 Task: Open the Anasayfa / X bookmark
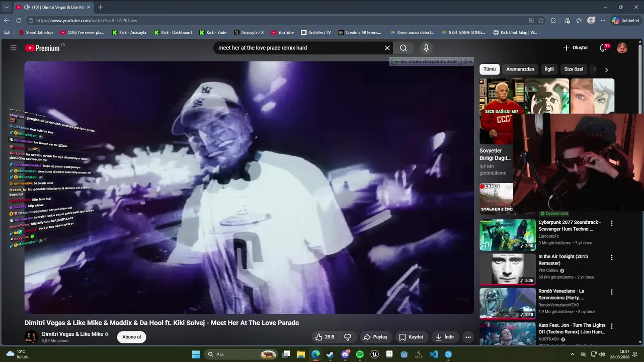pyautogui.click(x=249, y=32)
